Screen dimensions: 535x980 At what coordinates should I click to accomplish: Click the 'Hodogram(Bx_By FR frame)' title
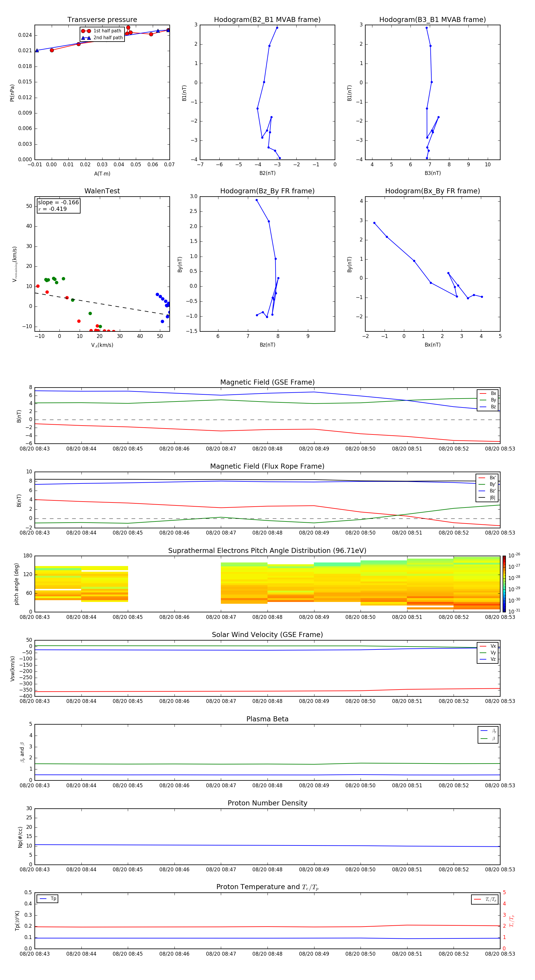[432, 191]
